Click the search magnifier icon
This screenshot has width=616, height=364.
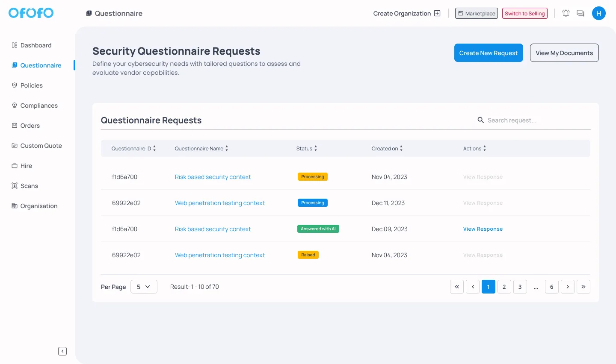[481, 120]
